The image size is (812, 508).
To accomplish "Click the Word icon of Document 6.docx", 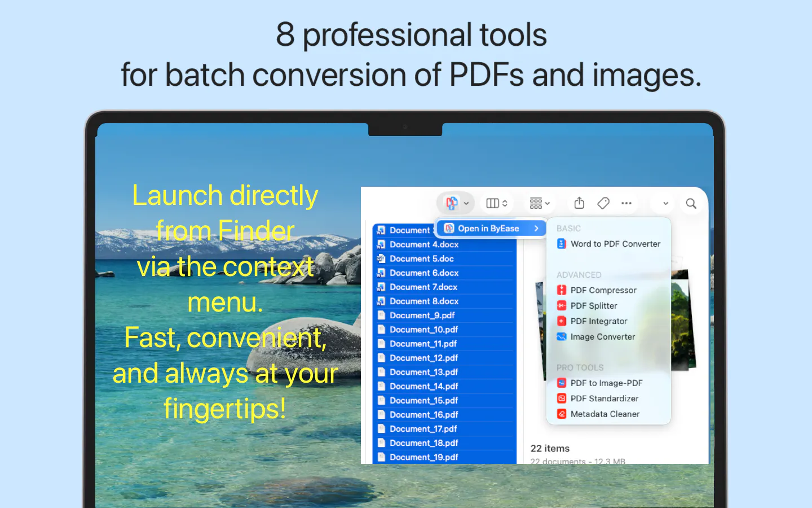I will click(381, 273).
